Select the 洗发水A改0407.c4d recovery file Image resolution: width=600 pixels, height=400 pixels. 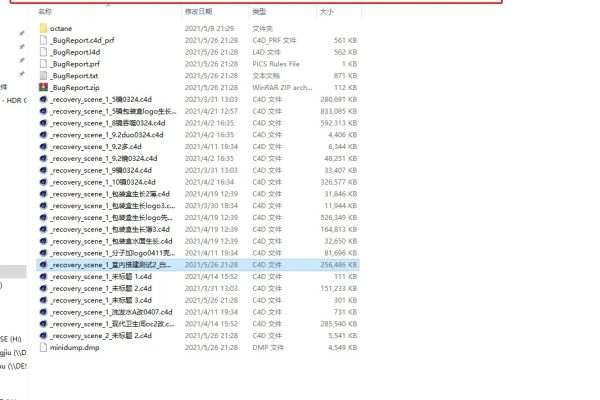pyautogui.click(x=112, y=311)
